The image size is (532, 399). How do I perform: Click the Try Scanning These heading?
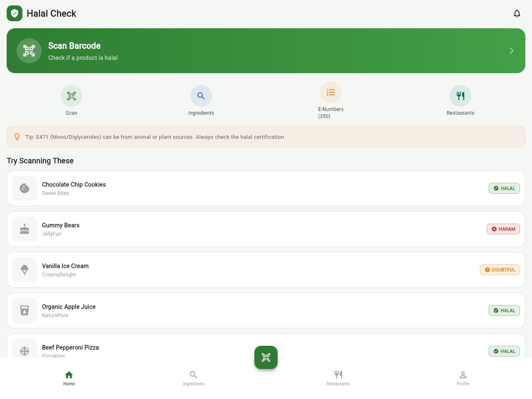pyautogui.click(x=40, y=161)
